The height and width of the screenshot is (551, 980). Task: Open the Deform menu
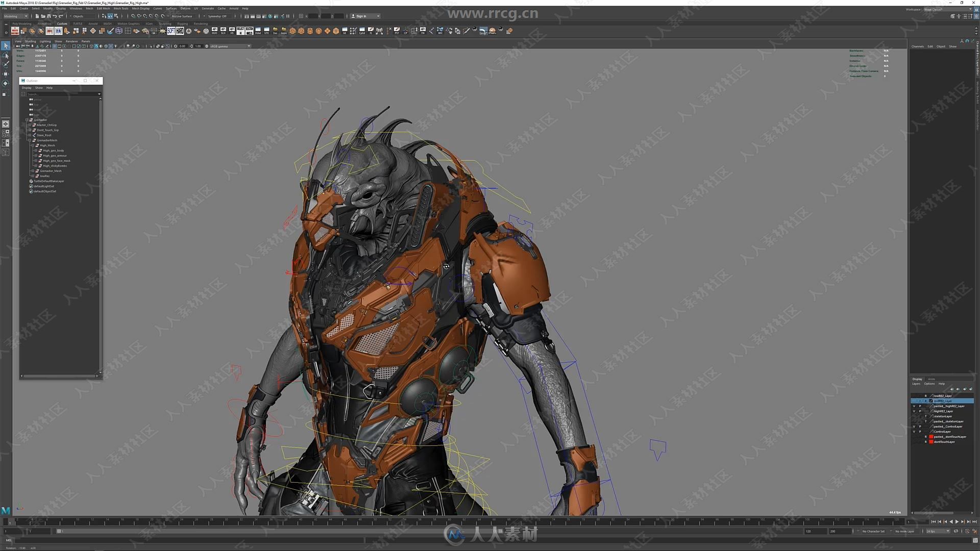tap(185, 9)
